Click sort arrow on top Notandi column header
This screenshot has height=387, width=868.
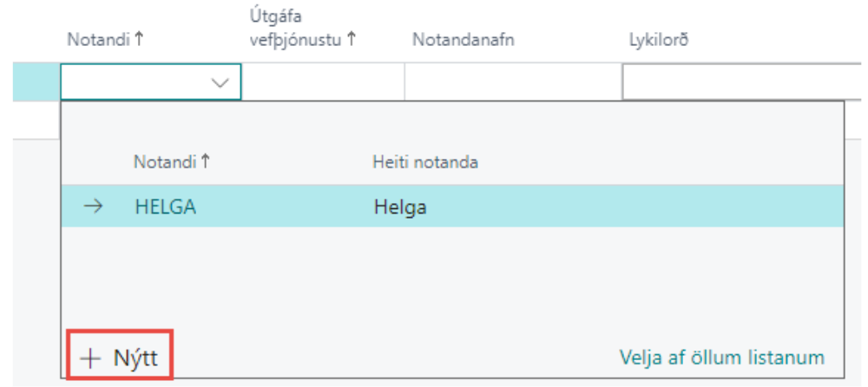tap(138, 37)
